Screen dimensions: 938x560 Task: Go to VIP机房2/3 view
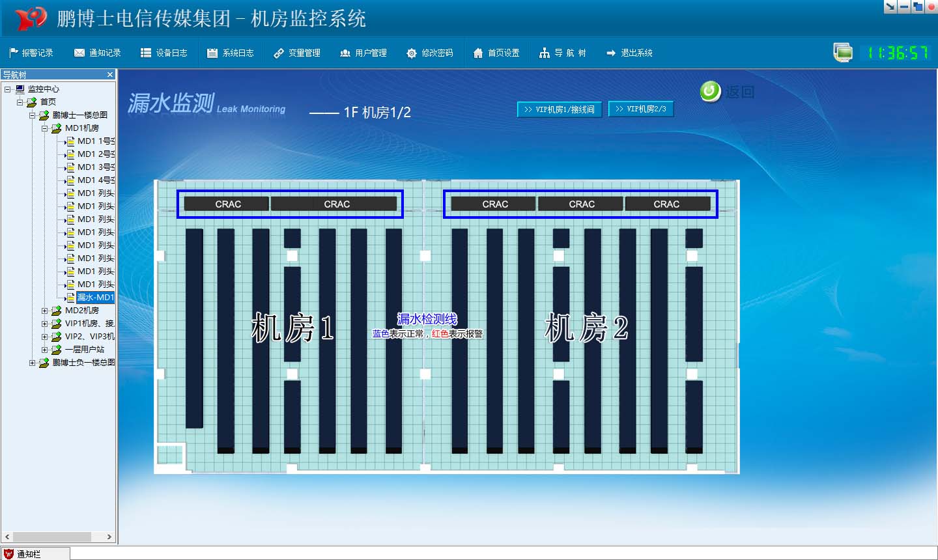point(641,109)
